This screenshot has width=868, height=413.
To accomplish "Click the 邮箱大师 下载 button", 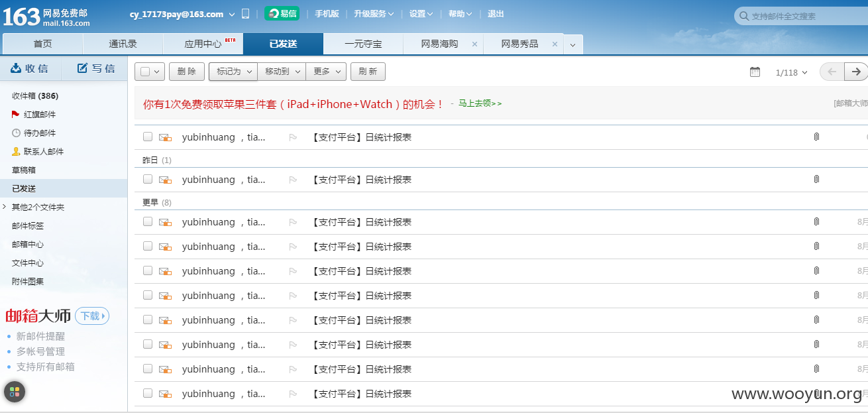I will [91, 316].
